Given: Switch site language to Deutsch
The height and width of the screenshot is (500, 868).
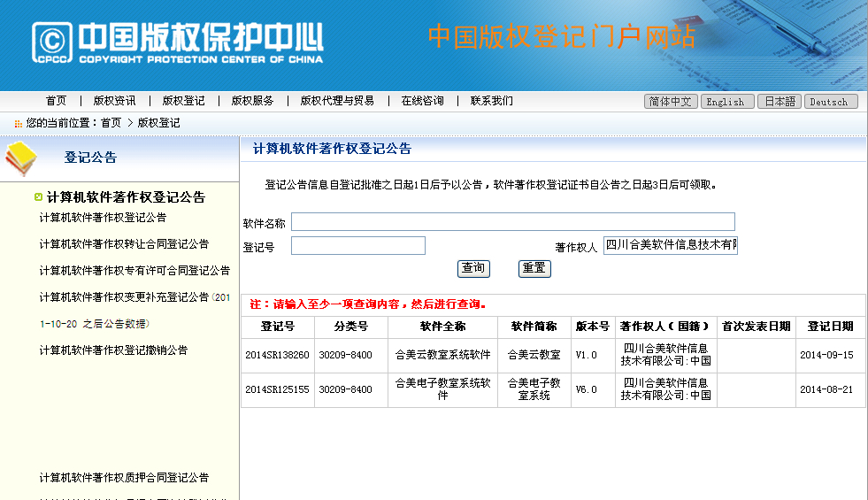Looking at the screenshot, I should point(830,102).
